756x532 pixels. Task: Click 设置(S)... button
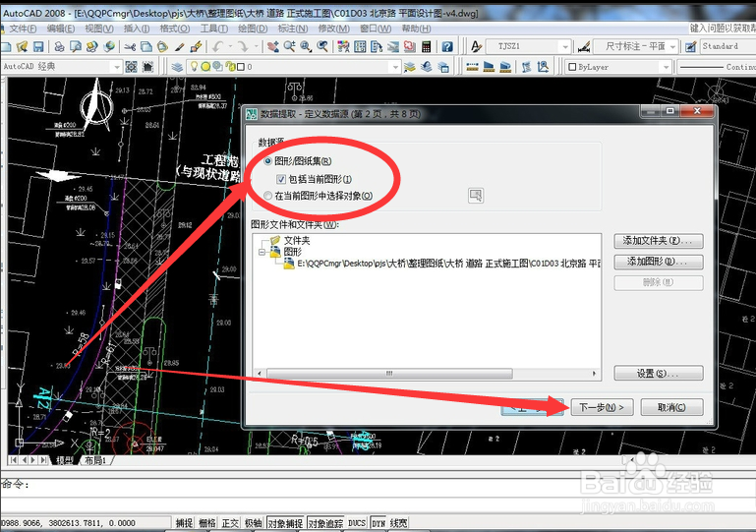[658, 374]
